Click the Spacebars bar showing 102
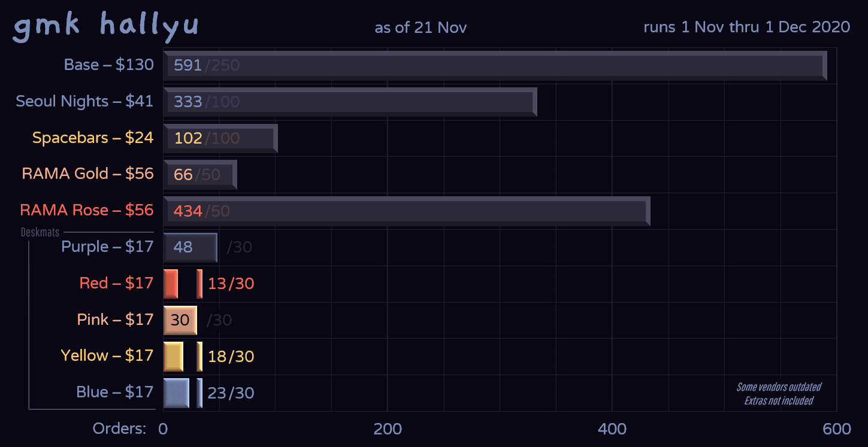This screenshot has height=447, width=868. click(220, 138)
